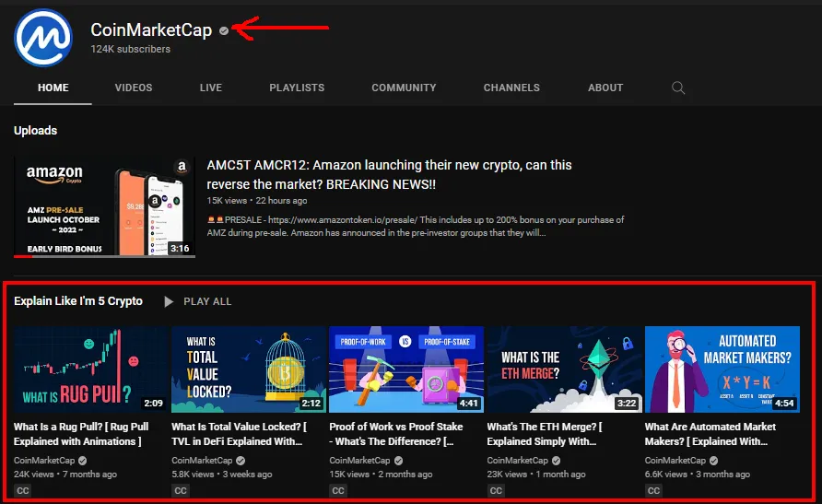Open the ABOUT tab
This screenshot has height=504, width=822.
pyautogui.click(x=605, y=88)
